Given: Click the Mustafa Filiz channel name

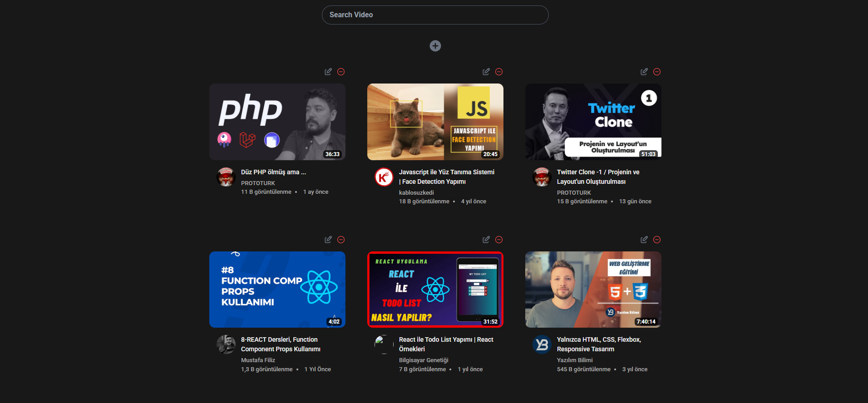Looking at the screenshot, I should pos(258,360).
